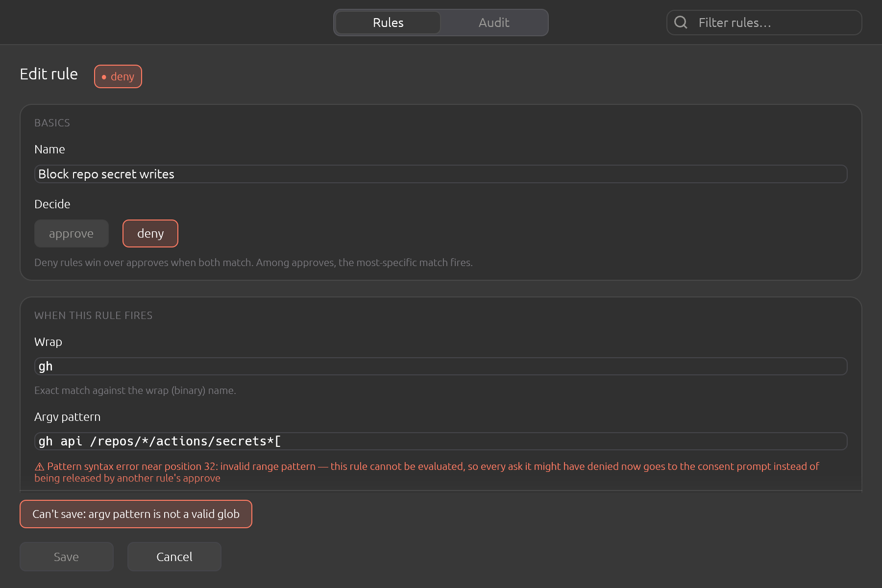Focus the Filter rules search field
882x588 pixels.
click(764, 23)
